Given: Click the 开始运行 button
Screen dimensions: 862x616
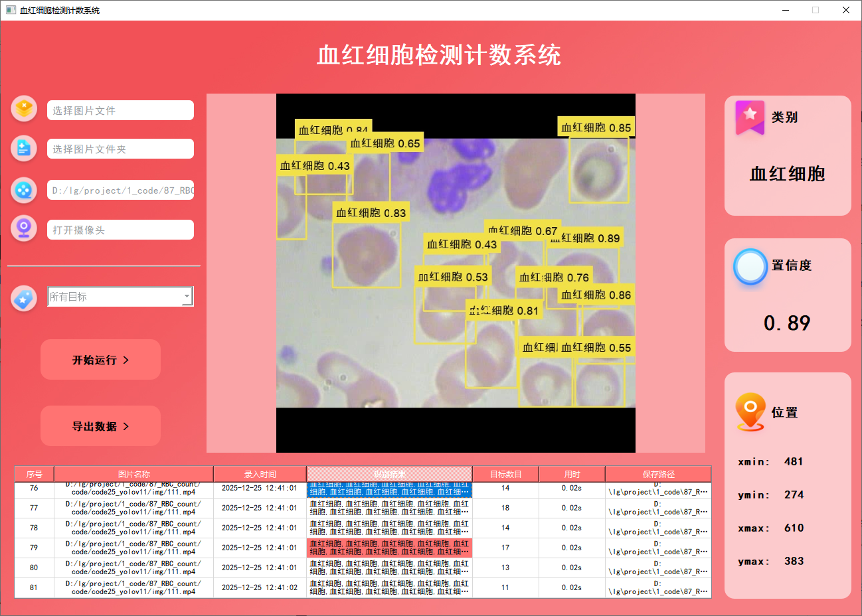Looking at the screenshot, I should (100, 360).
